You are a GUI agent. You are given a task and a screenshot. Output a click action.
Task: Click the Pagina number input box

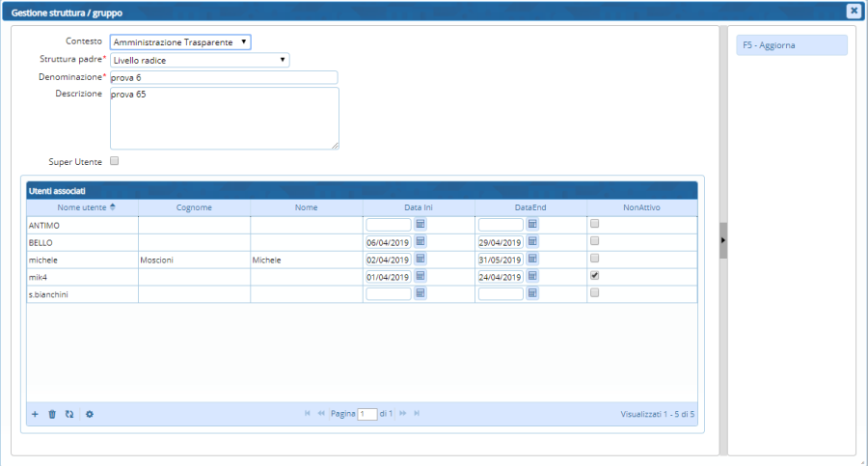(366, 414)
